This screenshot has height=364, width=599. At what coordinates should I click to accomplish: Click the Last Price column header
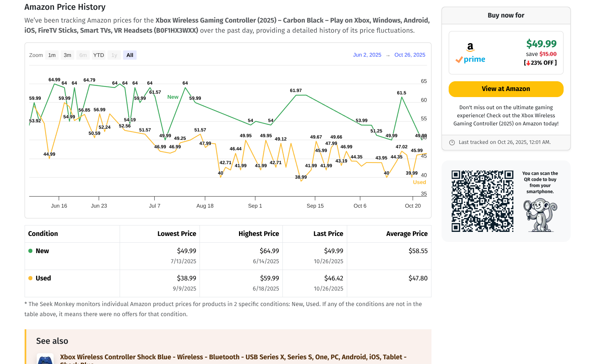[x=328, y=234]
